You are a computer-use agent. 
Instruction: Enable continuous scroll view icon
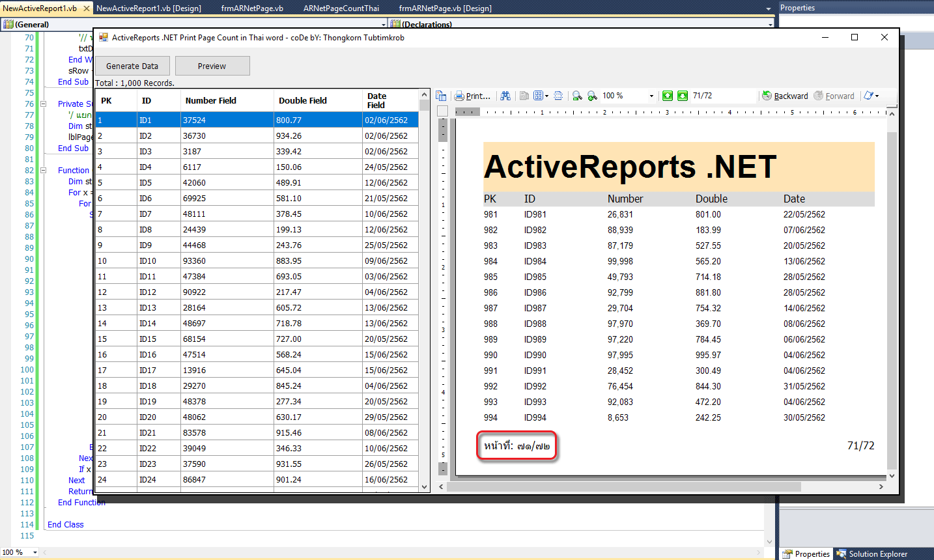pos(558,96)
